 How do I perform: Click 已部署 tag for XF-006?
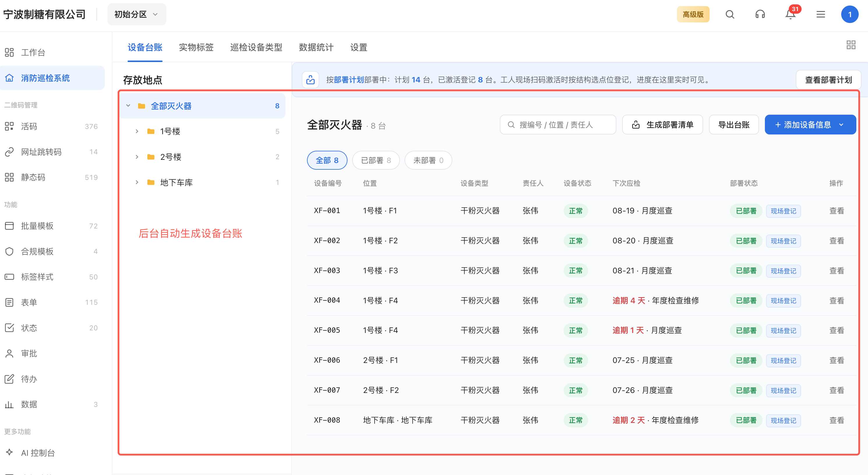pos(746,361)
